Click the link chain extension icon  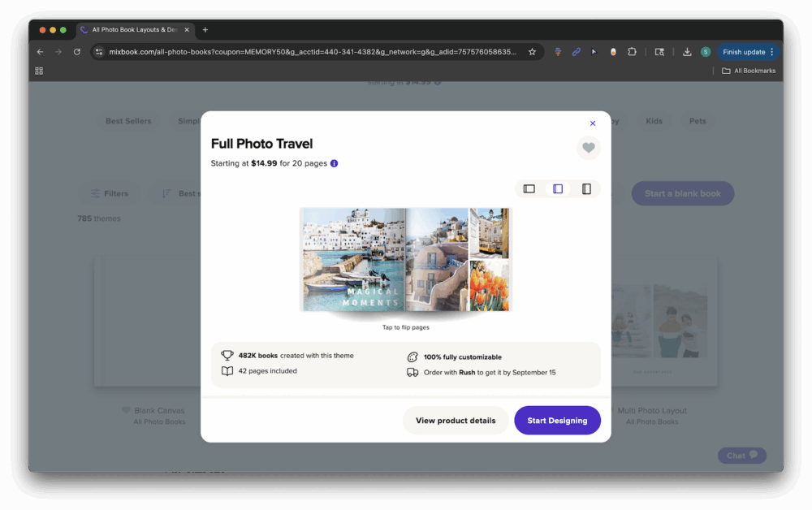[x=576, y=52]
